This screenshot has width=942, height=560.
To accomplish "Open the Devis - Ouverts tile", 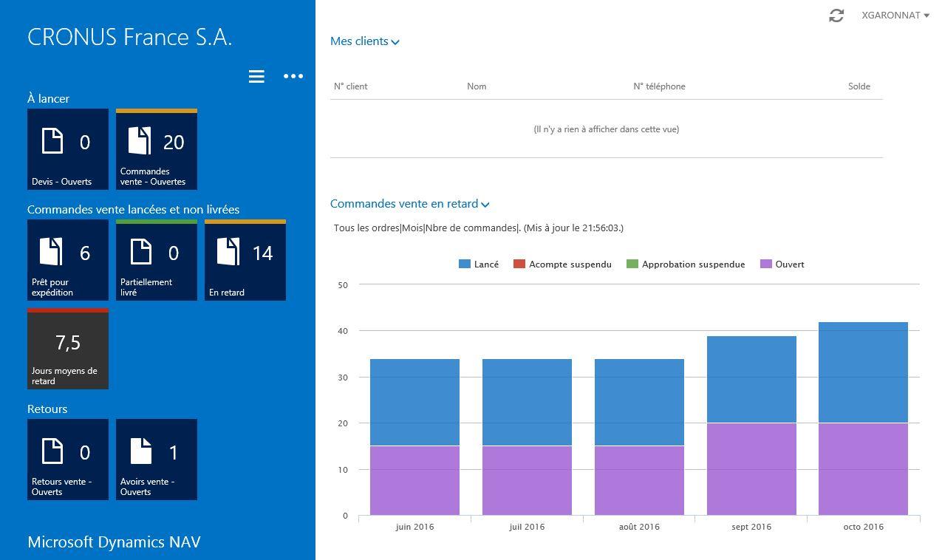I will tap(68, 149).
